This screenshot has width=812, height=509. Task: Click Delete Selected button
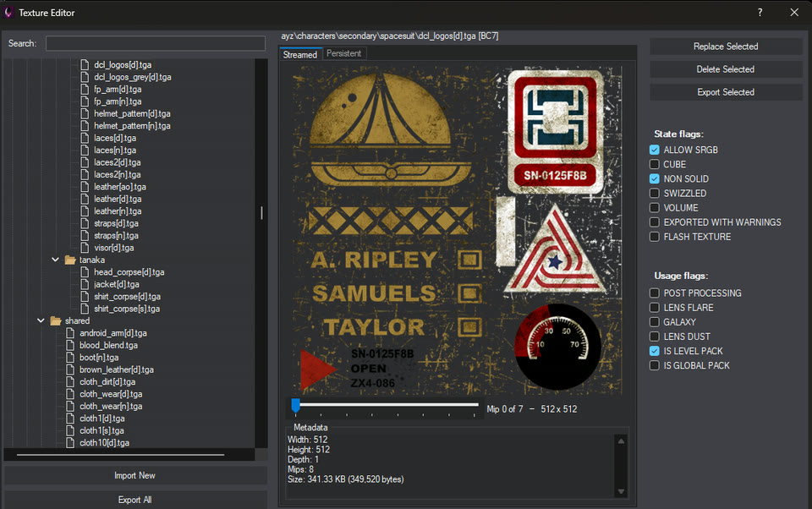[x=726, y=69]
